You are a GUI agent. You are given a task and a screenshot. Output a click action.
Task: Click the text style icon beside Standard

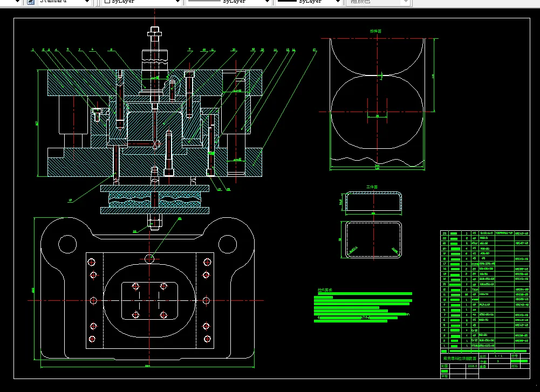click(31, 2)
